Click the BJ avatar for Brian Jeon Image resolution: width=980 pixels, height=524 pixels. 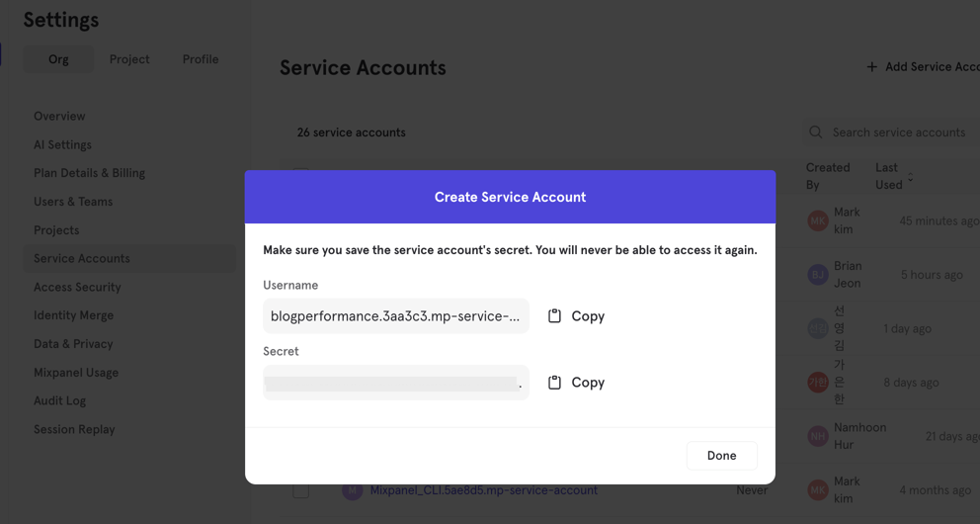tap(818, 275)
